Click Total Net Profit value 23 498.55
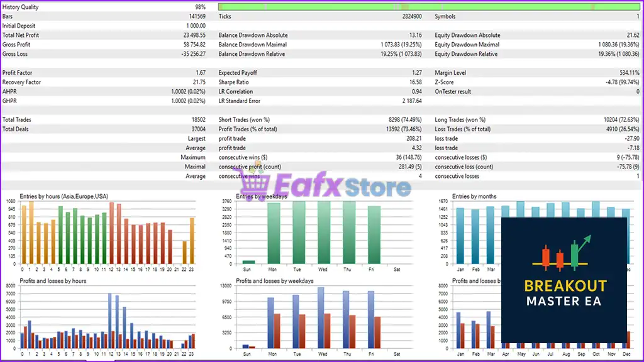 pyautogui.click(x=194, y=35)
